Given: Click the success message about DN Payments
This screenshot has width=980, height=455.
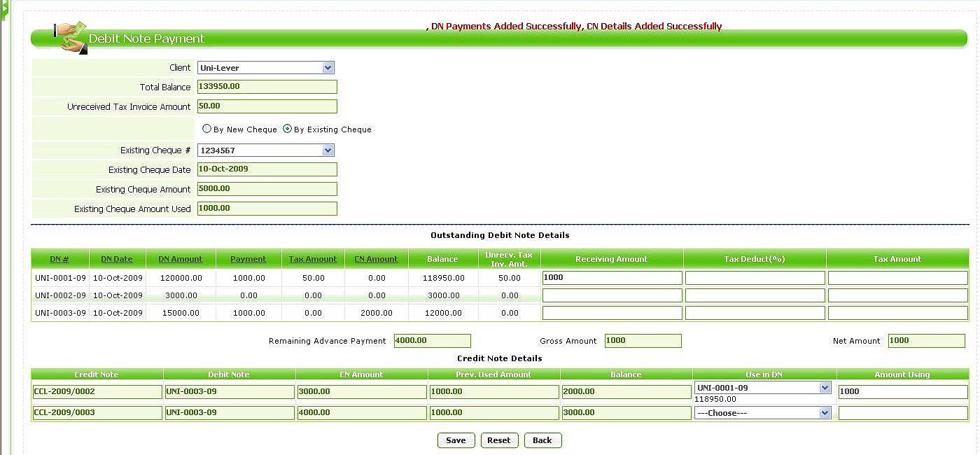Looking at the screenshot, I should pos(574,27).
